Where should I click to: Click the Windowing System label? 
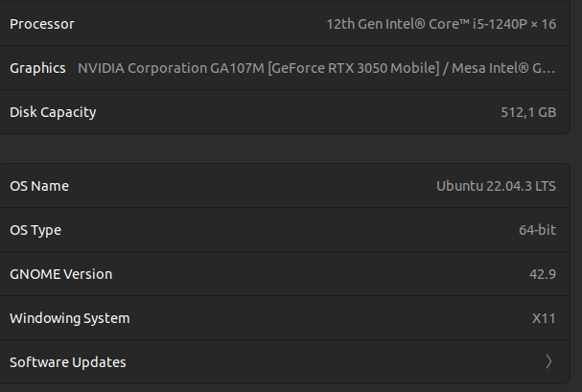point(70,318)
